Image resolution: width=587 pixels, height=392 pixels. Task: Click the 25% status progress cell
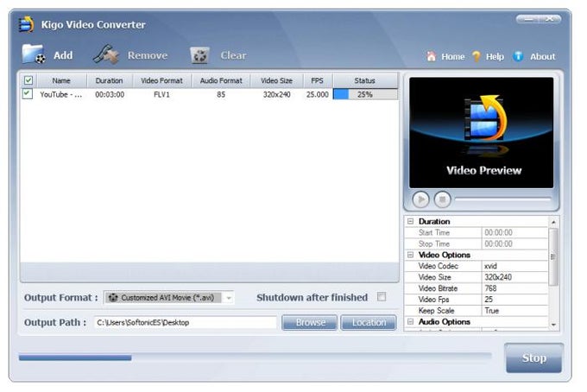pos(365,94)
